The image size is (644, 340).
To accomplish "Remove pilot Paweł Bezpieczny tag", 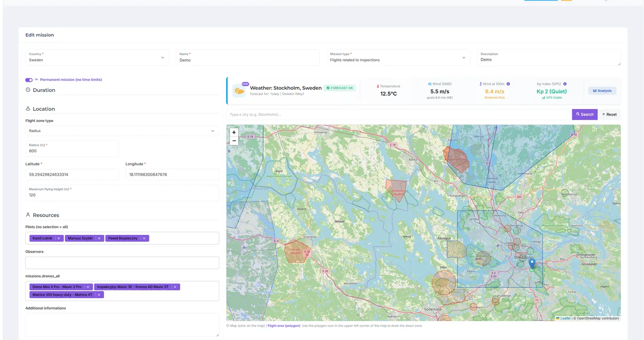I will 144,238.
